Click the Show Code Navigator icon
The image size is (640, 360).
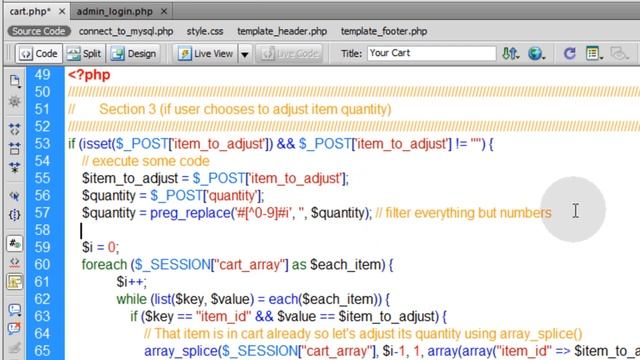(15, 101)
